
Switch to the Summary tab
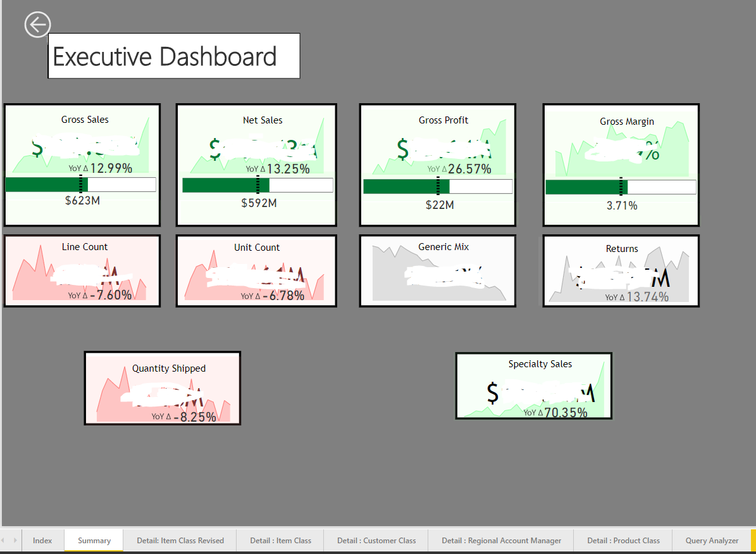pyautogui.click(x=94, y=540)
